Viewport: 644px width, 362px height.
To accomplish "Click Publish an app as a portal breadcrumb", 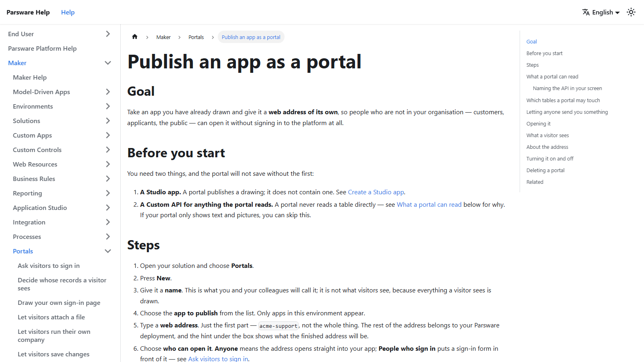I will (251, 37).
